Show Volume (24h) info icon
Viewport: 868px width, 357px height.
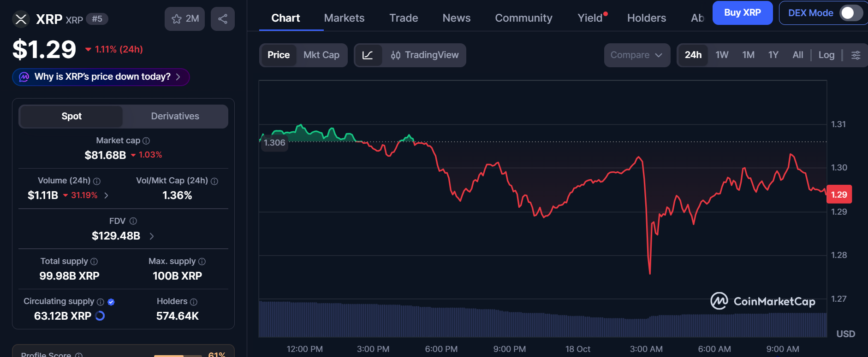click(97, 181)
